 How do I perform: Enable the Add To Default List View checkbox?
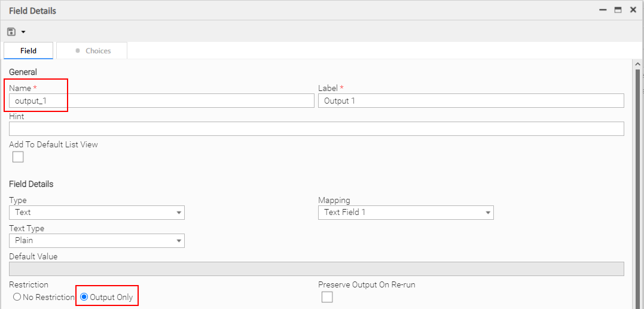(x=18, y=157)
